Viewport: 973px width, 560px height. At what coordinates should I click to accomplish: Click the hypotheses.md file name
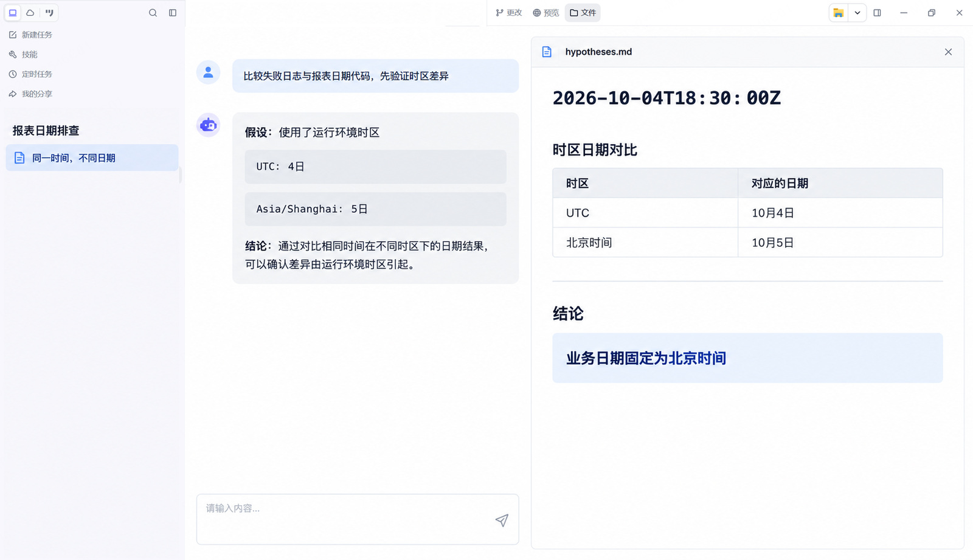click(x=598, y=52)
